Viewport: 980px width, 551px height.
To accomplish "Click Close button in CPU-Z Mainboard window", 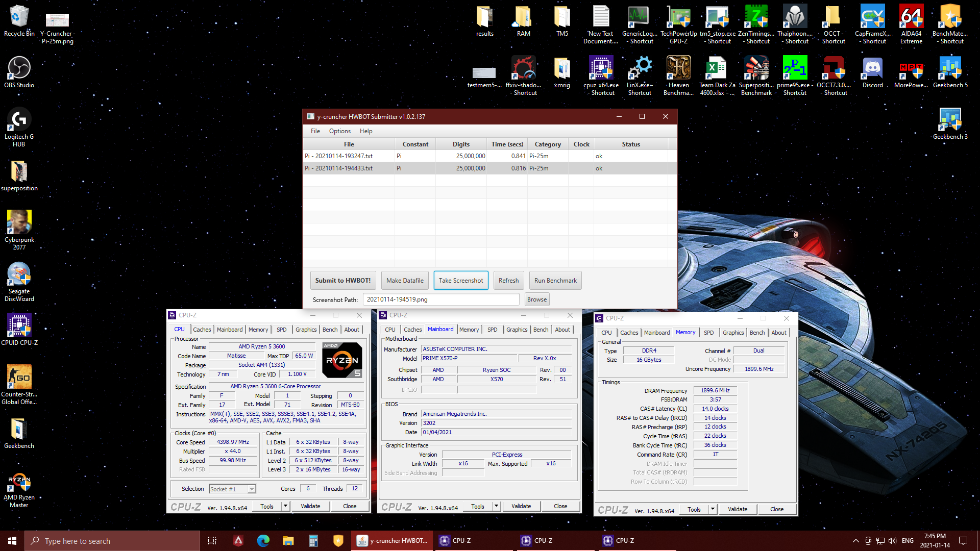I will 560,506.
